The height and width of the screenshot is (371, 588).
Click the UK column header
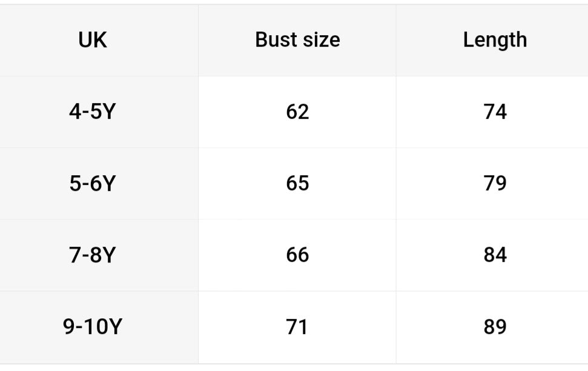[93, 40]
